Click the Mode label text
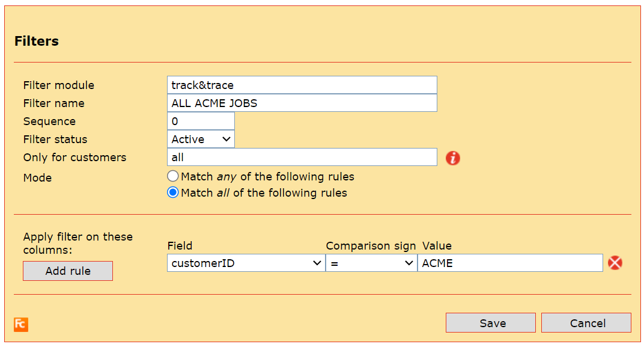 pyautogui.click(x=37, y=178)
